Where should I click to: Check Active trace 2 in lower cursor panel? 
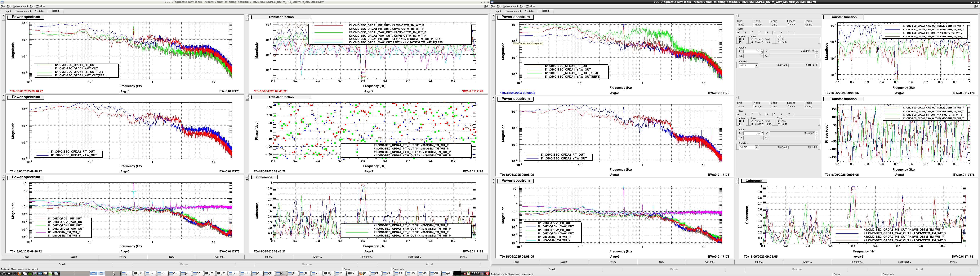pos(740,124)
